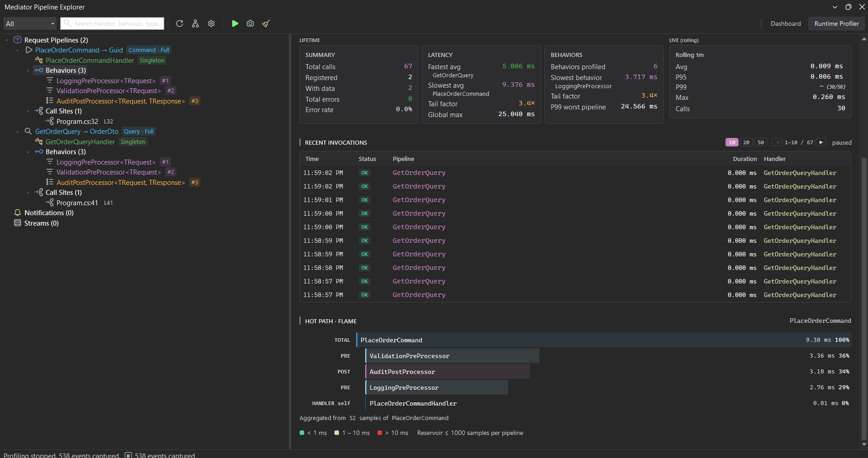The width and height of the screenshot is (868, 458).
Task: Click the PlaceOrderCommand play-triangle icon
Action: pos(29,50)
